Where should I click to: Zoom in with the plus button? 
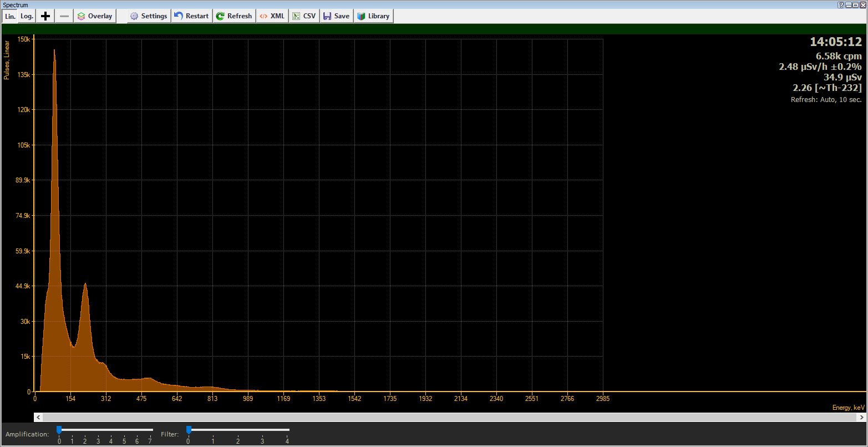click(45, 16)
